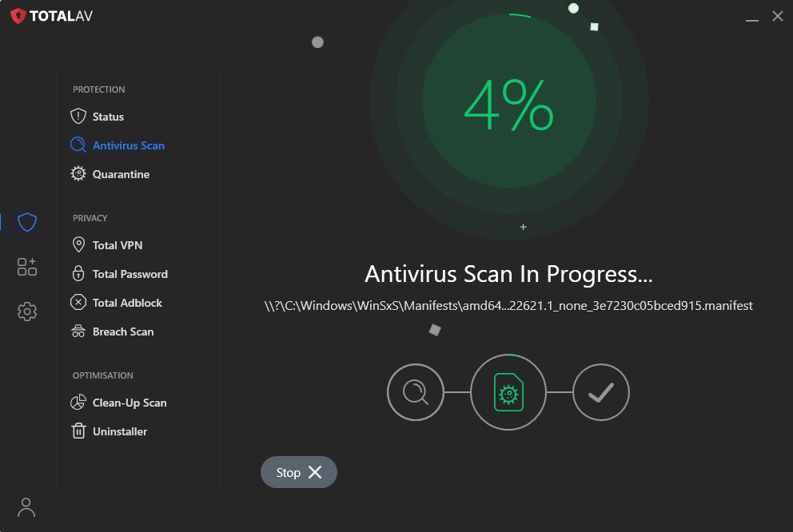Image resolution: width=793 pixels, height=532 pixels.
Task: Open the Uninstaller tool
Action: 120,431
